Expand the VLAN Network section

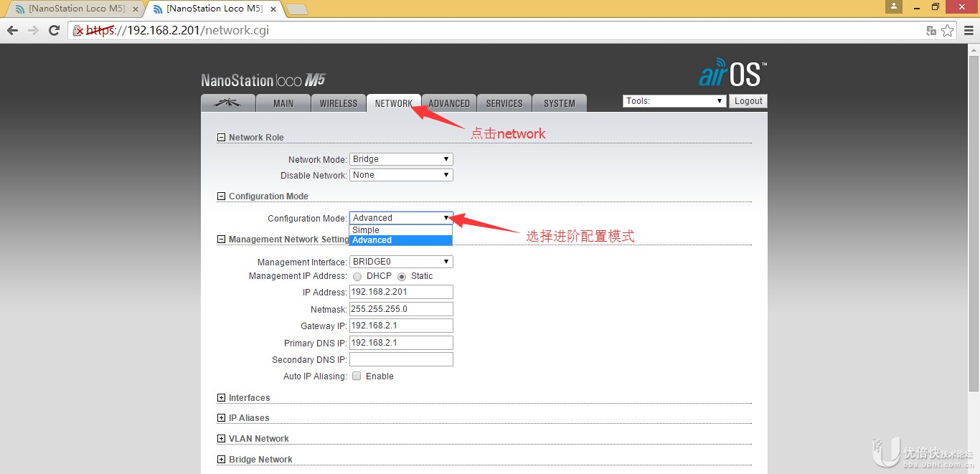(221, 439)
